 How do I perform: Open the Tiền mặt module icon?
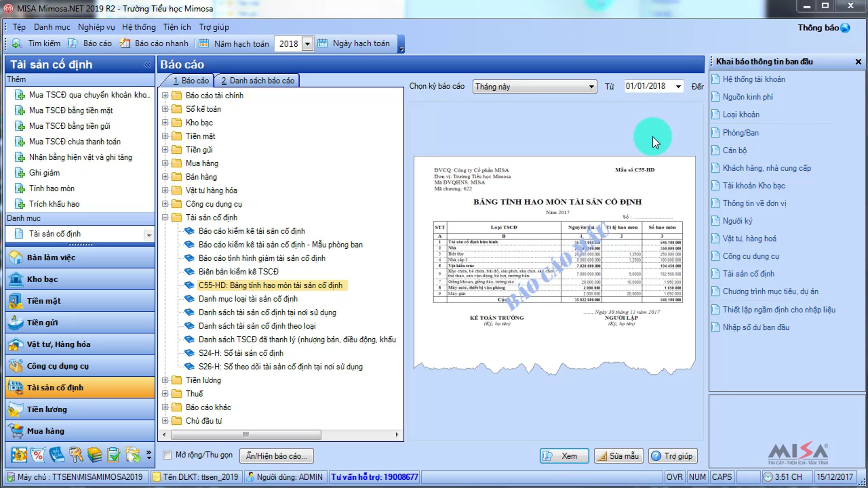point(16,301)
